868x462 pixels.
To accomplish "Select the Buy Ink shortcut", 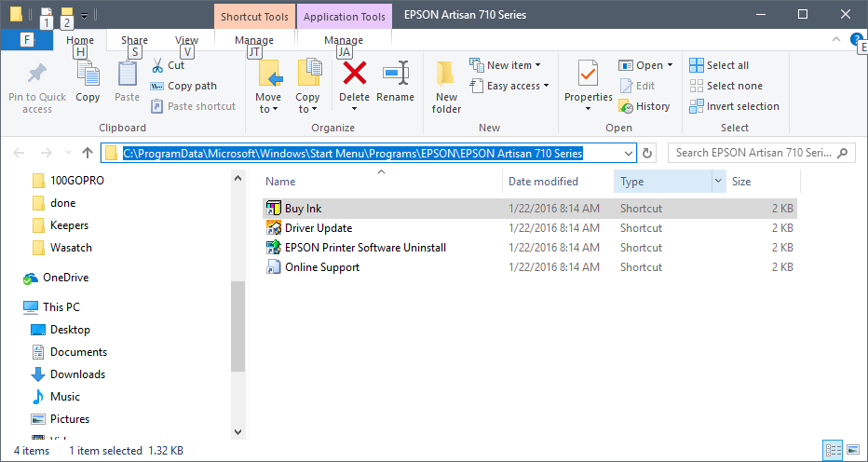I will click(x=530, y=209).
